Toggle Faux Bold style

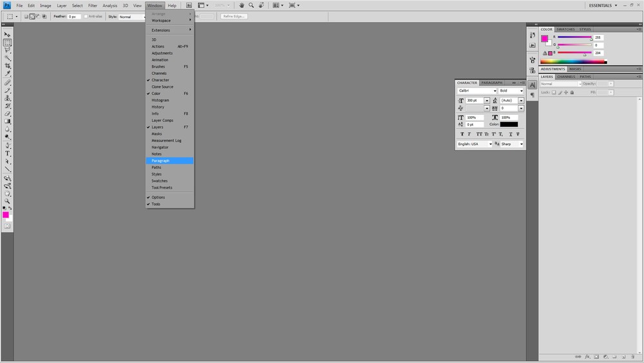click(x=462, y=134)
